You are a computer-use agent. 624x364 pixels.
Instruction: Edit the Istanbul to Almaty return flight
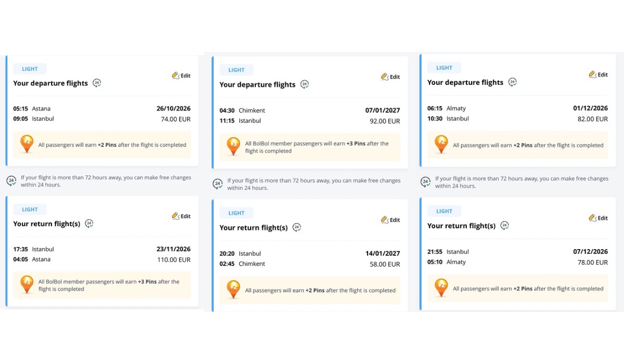coord(598,218)
